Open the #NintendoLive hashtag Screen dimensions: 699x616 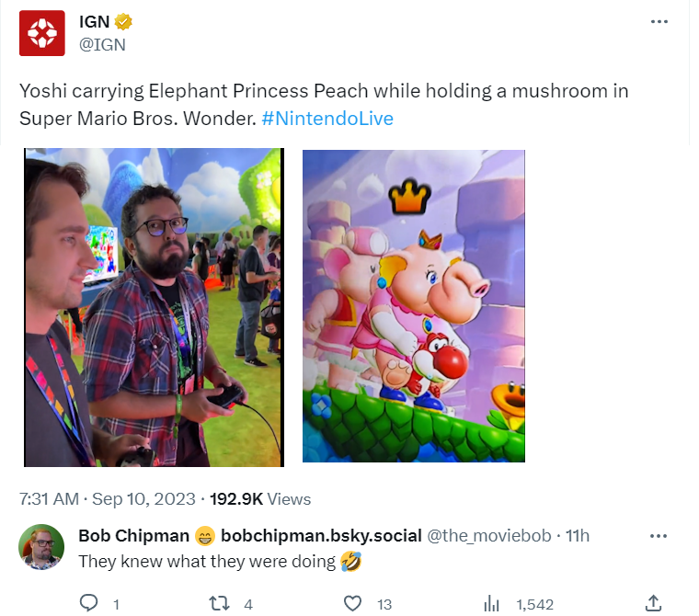(327, 120)
